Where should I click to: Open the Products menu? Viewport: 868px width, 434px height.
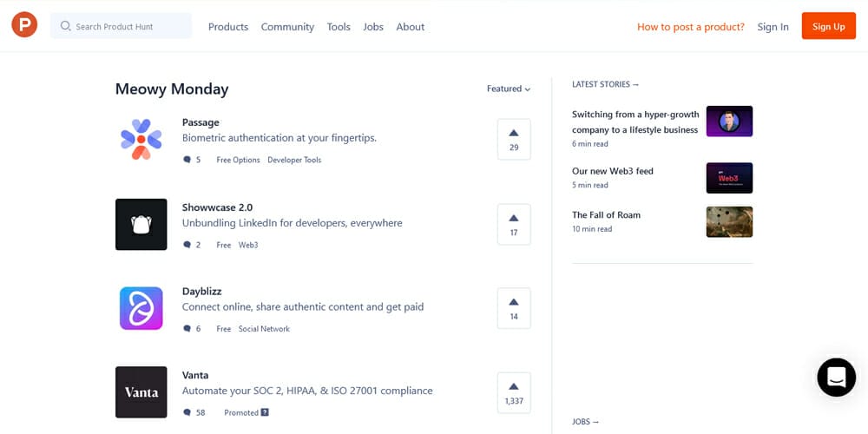(228, 27)
